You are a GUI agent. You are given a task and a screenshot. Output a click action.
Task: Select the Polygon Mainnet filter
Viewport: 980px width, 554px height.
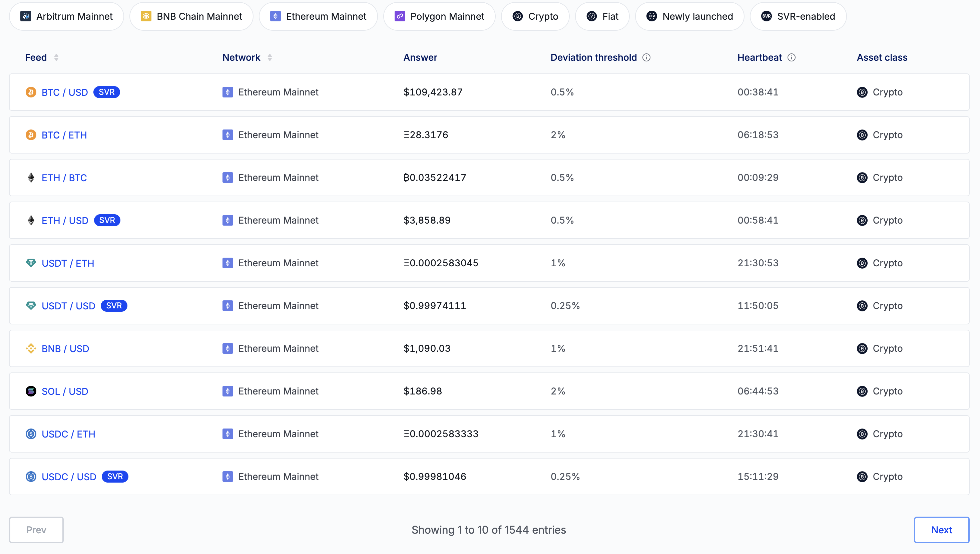[x=439, y=16]
